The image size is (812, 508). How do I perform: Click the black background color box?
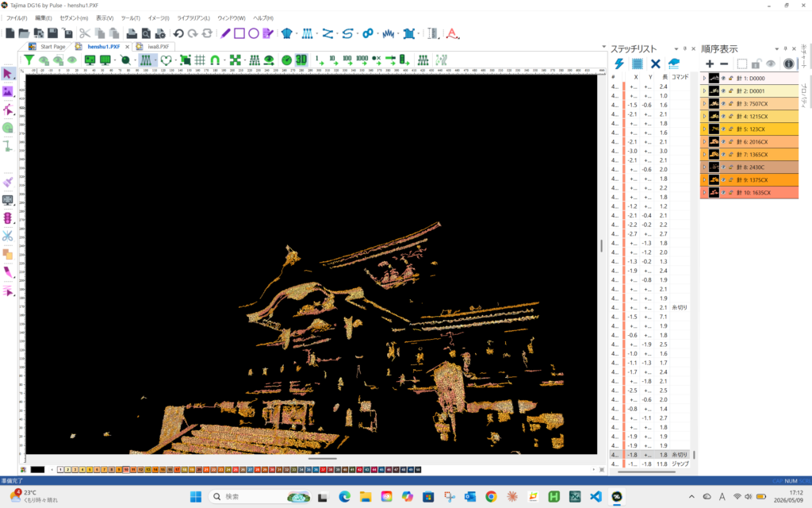(x=37, y=470)
